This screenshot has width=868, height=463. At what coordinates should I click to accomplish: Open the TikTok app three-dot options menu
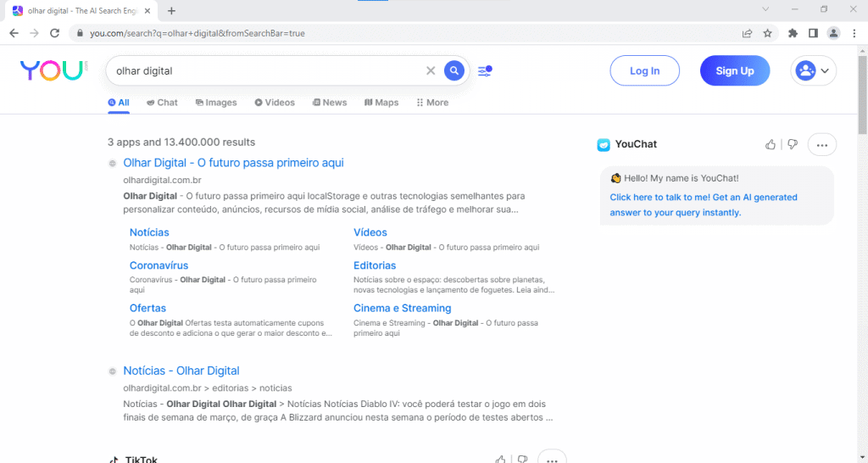552,459
